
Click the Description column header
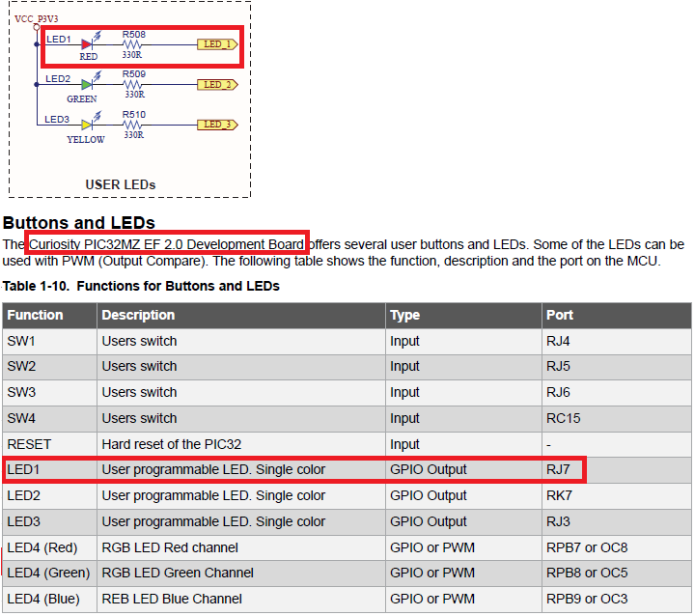coord(138,315)
